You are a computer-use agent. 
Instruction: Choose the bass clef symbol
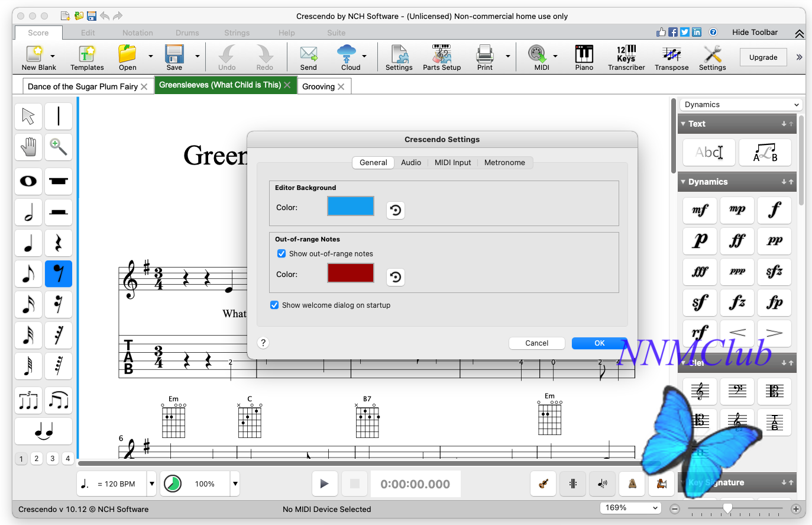coord(737,391)
